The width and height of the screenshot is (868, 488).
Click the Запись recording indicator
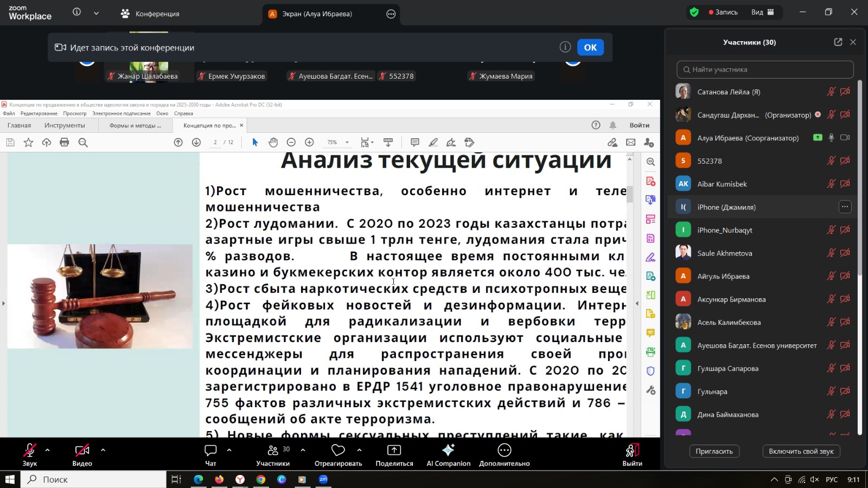[x=723, y=12]
